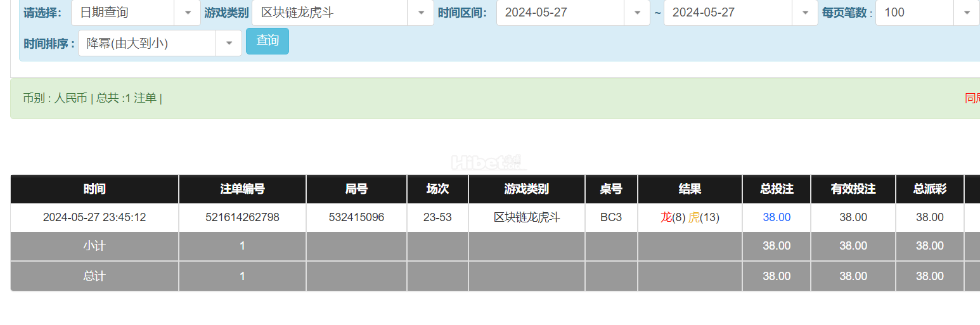Click the red 龙(8) result text
The height and width of the screenshot is (325, 980).
673,217
